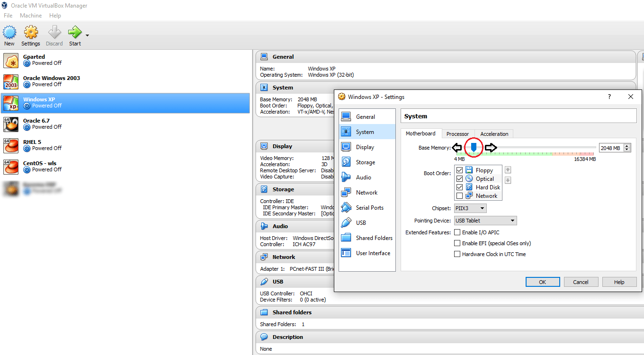Select the Gparted virtual machine
Image resolution: width=644 pixels, height=355 pixels.
(125, 60)
